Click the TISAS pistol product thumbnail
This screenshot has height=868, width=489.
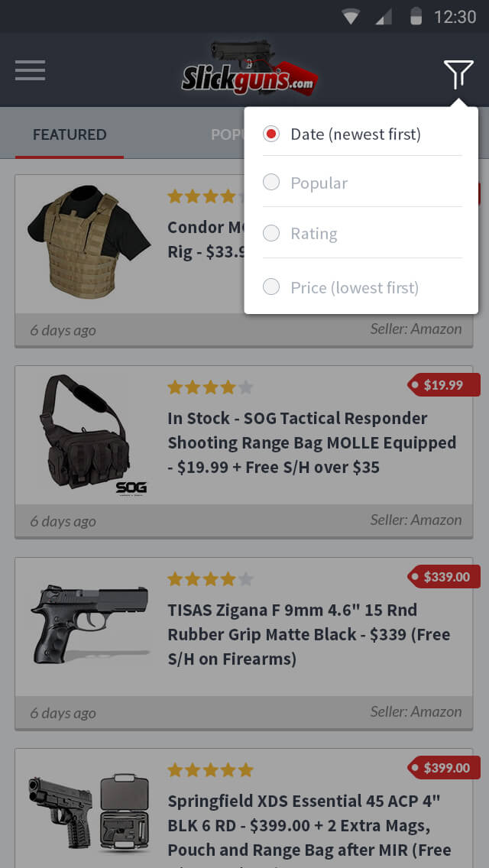coord(90,623)
